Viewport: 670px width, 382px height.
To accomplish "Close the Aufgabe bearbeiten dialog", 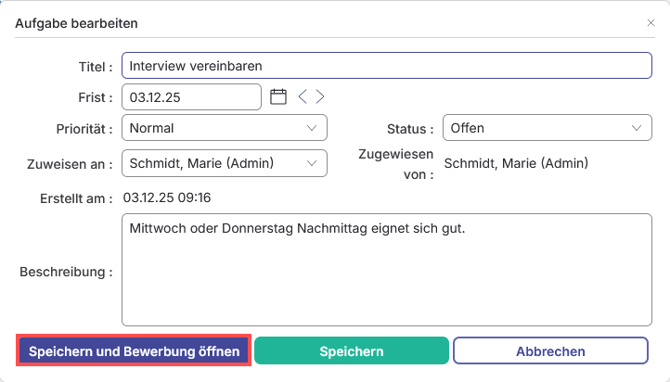I will click(x=650, y=23).
